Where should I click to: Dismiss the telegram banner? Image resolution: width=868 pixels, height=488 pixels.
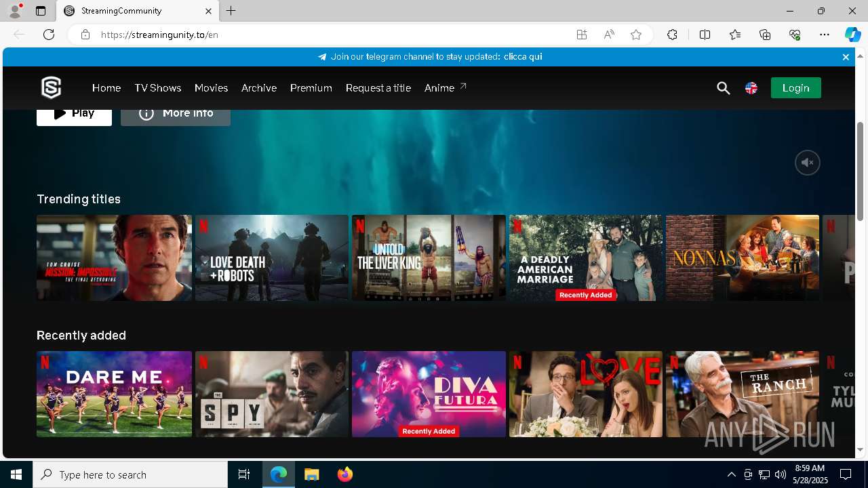tap(846, 57)
